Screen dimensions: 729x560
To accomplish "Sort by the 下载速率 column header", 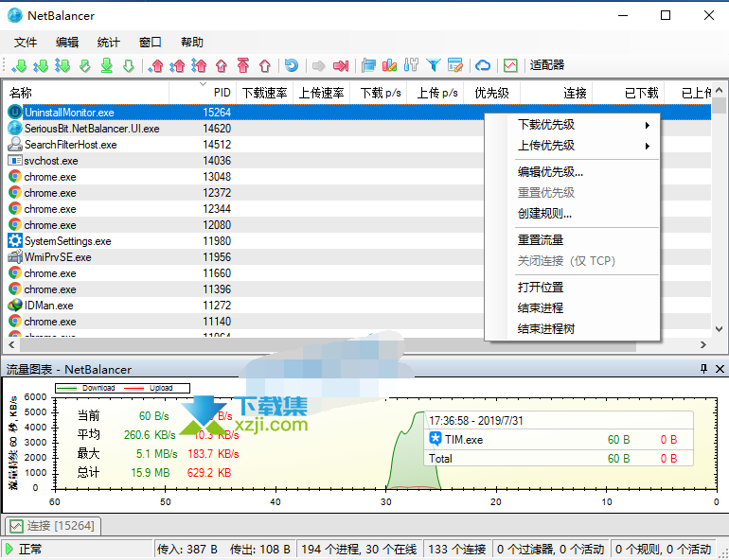I will coord(264,93).
